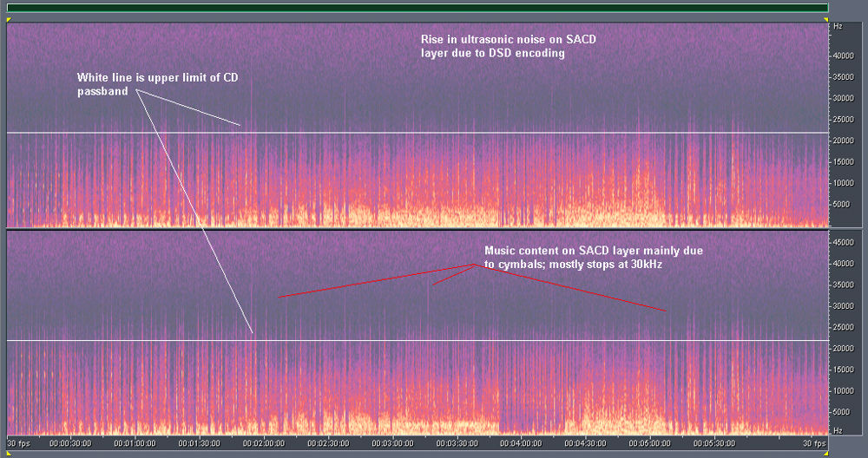Screen dimensions: 868x458
Task: Click the 00:00:30:00 timeline label
Action: (x=69, y=443)
